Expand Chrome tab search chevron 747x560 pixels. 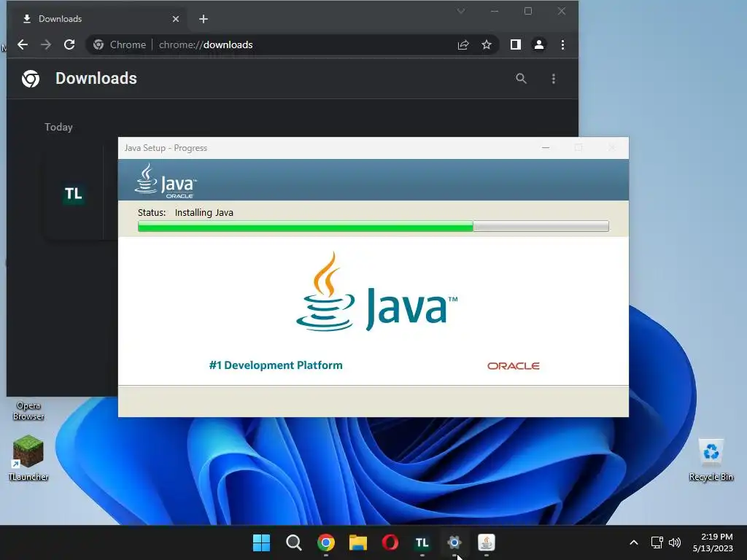click(461, 11)
